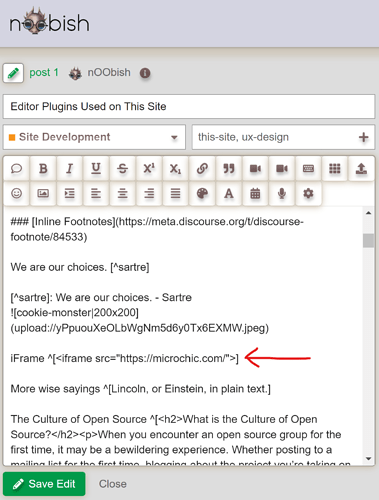Click the nOObish username
379x500 pixels.
point(109,72)
